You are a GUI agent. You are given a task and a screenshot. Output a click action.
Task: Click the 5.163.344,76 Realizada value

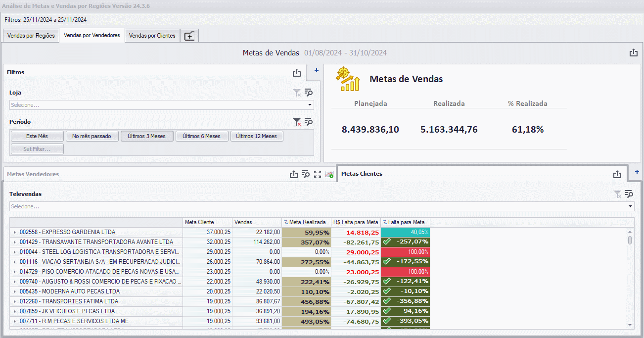(x=449, y=130)
